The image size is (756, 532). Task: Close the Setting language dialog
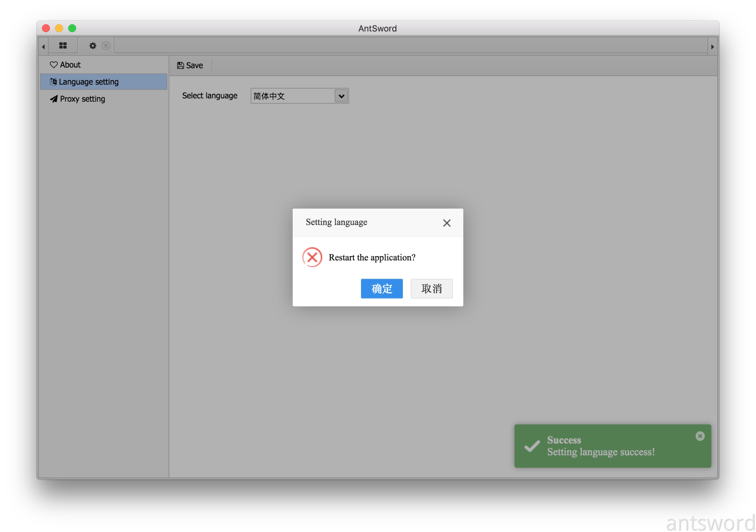[x=446, y=223]
